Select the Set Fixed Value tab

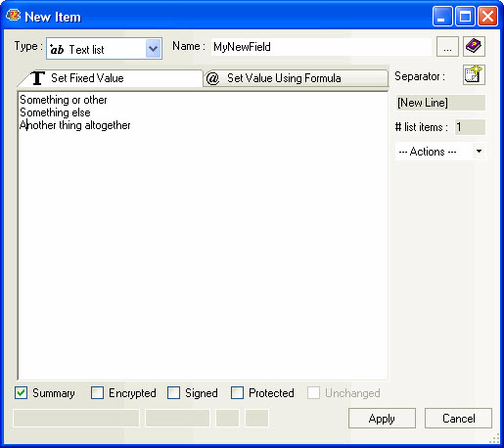pos(111,78)
